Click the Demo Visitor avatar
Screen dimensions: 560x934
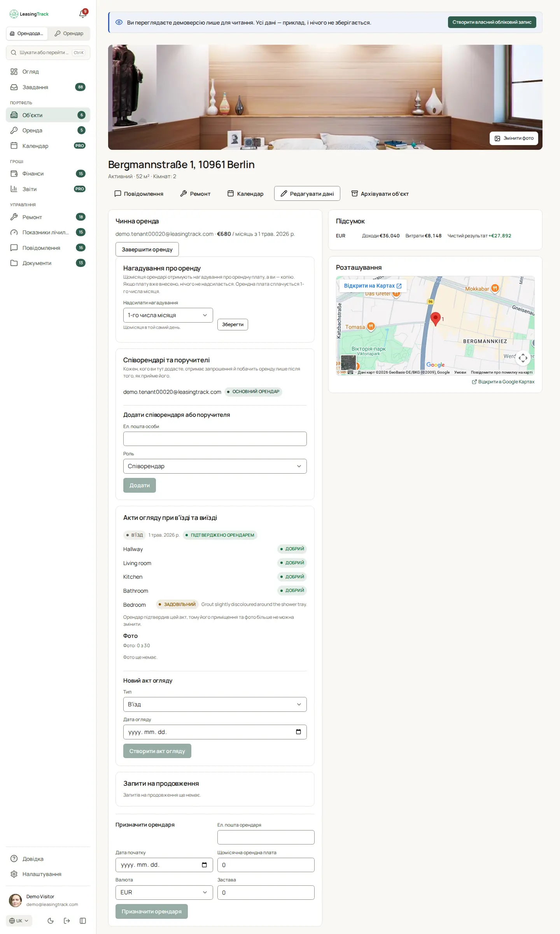16,901
